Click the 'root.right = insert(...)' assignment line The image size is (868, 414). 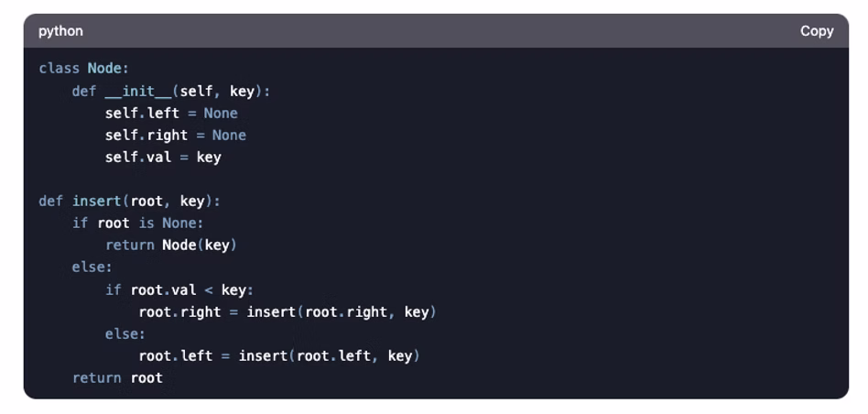(288, 311)
